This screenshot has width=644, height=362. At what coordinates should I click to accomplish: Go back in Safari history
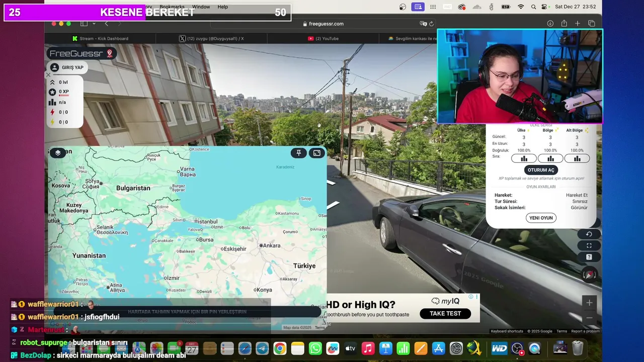pos(106,24)
